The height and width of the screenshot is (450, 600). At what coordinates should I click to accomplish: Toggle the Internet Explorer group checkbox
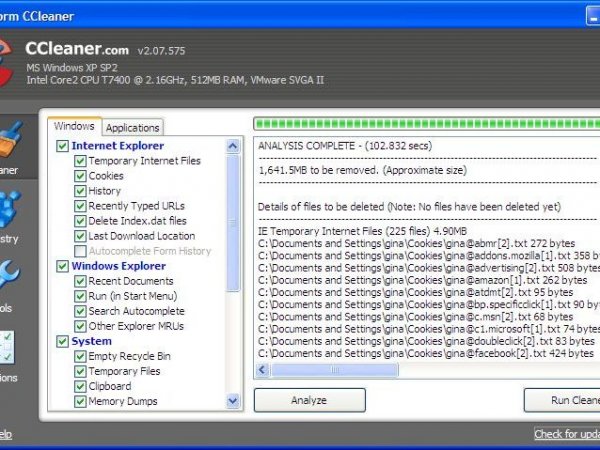click(62, 146)
